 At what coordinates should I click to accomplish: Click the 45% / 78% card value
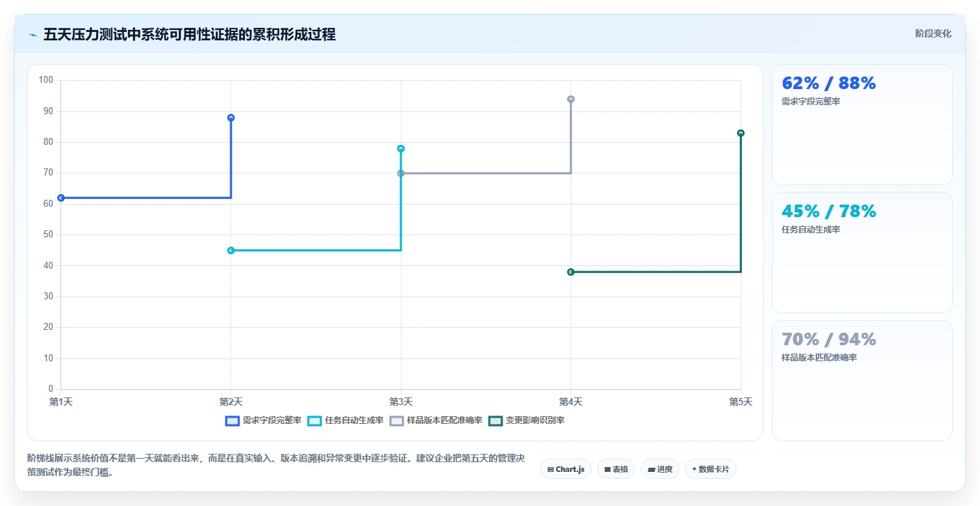coord(829,212)
